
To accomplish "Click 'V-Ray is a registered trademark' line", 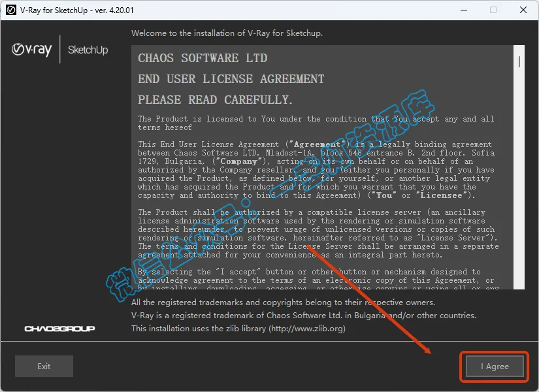I will tap(304, 316).
